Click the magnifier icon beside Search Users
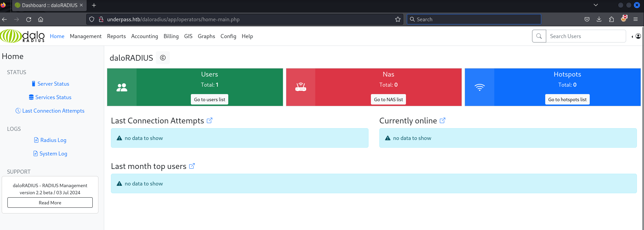This screenshot has height=230, width=644. pos(539,36)
